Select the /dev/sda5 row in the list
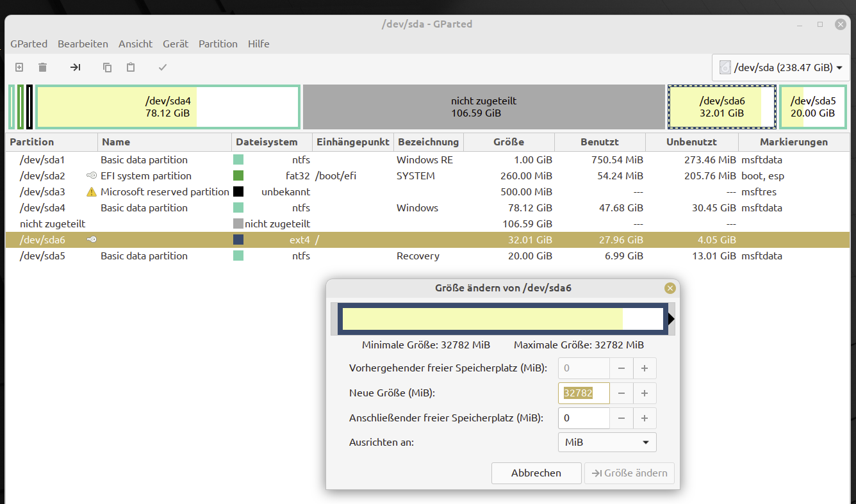The width and height of the screenshot is (856, 504). [427, 256]
